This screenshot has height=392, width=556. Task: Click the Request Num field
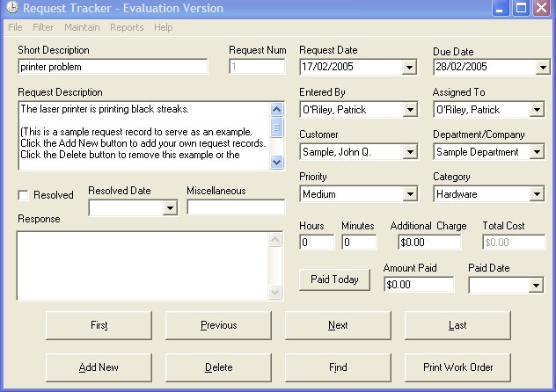pos(257,67)
